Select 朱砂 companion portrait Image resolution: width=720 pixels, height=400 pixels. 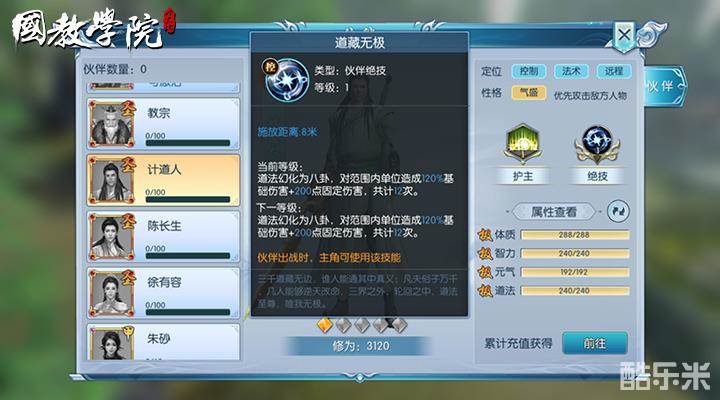pyautogui.click(x=112, y=343)
